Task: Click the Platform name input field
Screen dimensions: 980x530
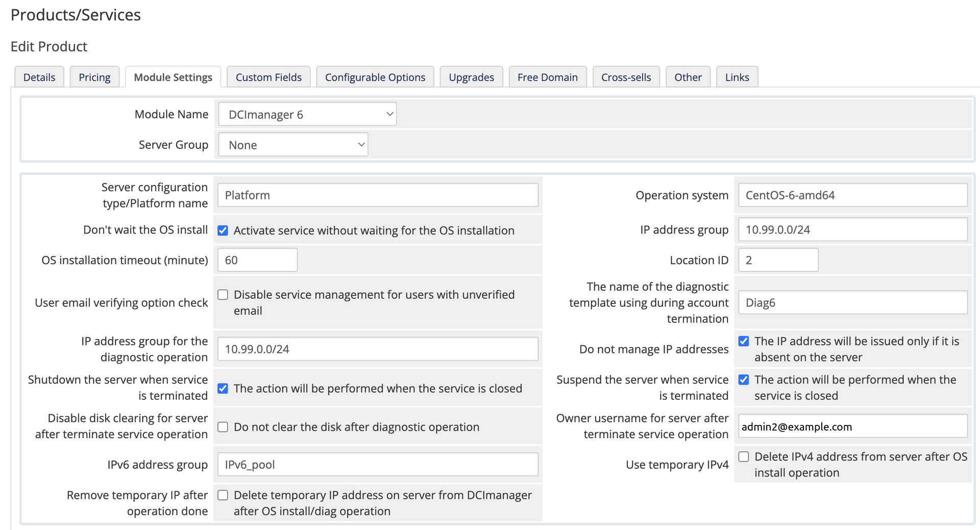Action: coord(378,195)
